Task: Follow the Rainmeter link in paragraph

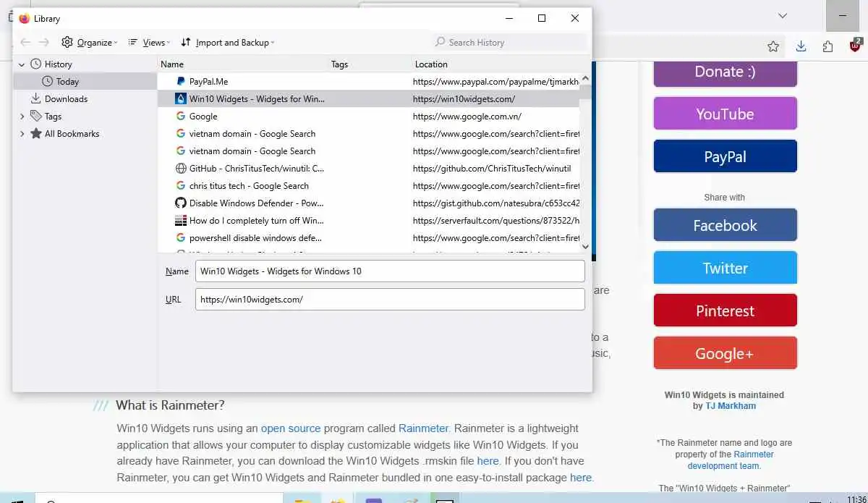Action: coord(423,428)
